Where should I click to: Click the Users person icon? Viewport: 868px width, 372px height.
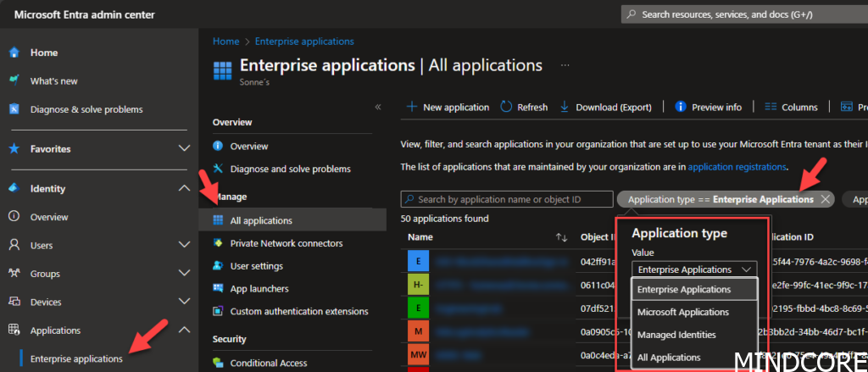[x=15, y=245]
